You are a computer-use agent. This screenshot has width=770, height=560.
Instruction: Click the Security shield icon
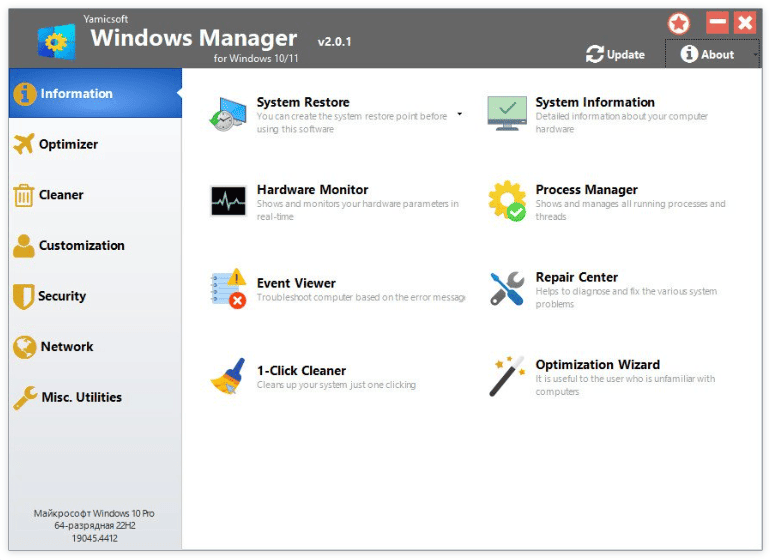[x=24, y=296]
